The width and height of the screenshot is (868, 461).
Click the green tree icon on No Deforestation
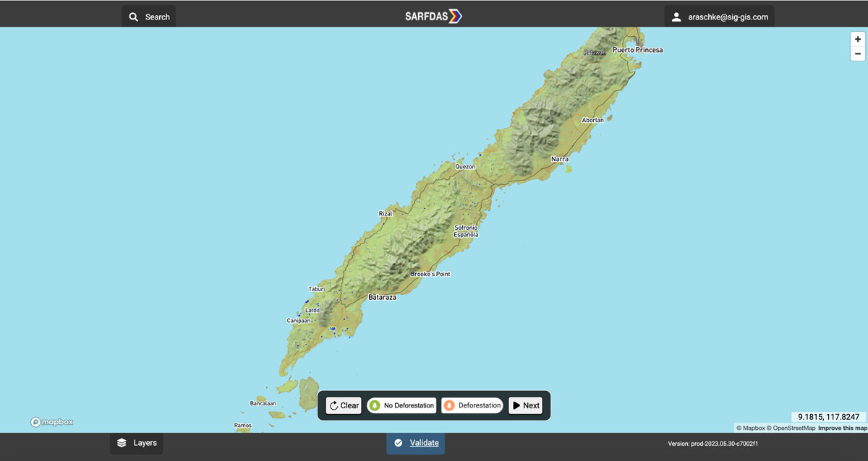[x=375, y=405]
